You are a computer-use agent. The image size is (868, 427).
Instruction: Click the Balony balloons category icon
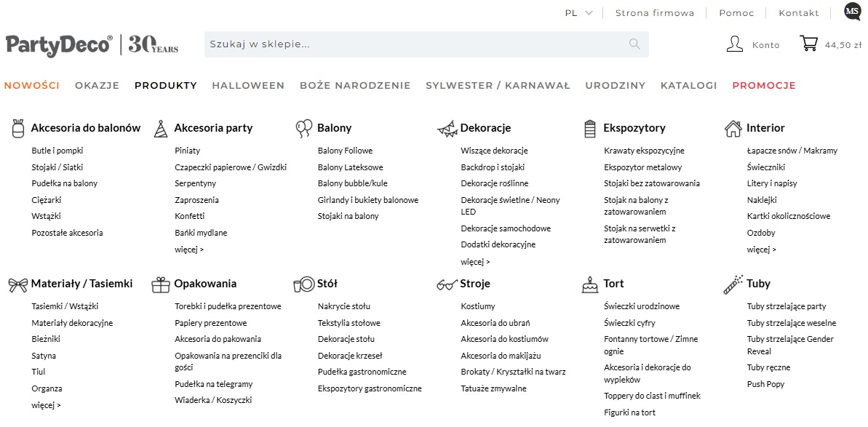point(303,129)
